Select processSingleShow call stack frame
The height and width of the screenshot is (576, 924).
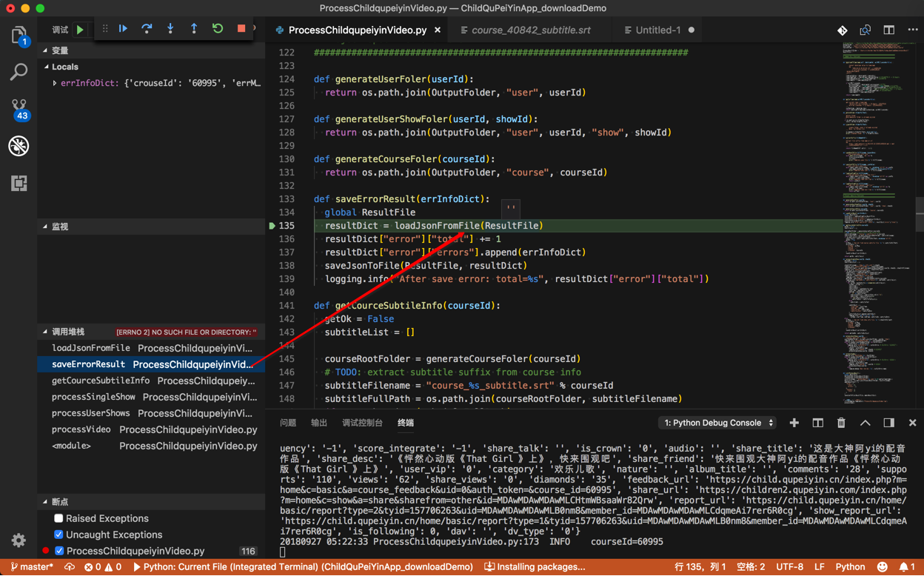[x=151, y=397]
